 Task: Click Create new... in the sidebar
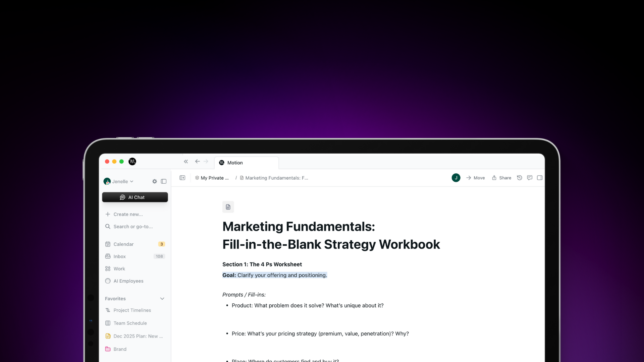click(127, 214)
